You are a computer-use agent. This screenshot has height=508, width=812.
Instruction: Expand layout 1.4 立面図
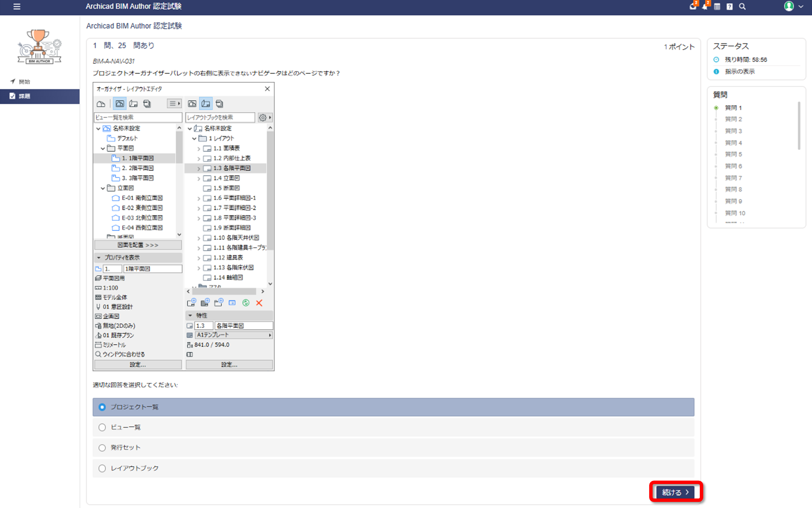199,178
